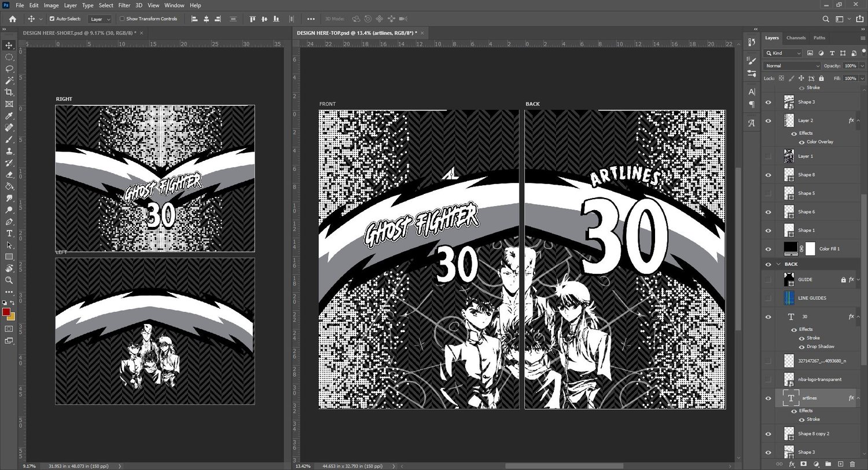The image size is (868, 470).
Task: Select the Elliptical Marquee tool
Action: tap(9, 57)
